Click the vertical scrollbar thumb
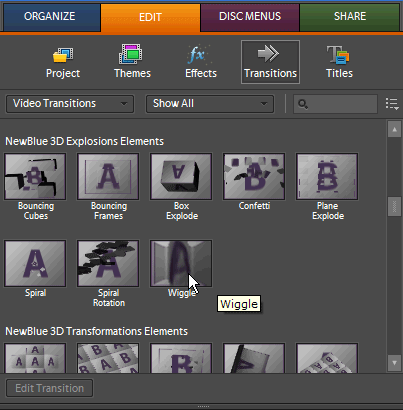This screenshot has width=403, height=410. (394, 207)
